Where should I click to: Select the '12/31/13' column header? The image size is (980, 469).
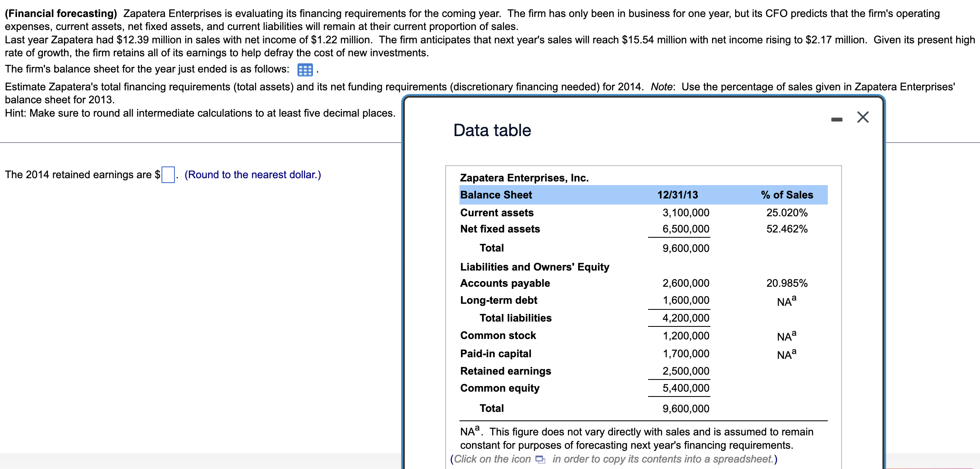(x=677, y=195)
